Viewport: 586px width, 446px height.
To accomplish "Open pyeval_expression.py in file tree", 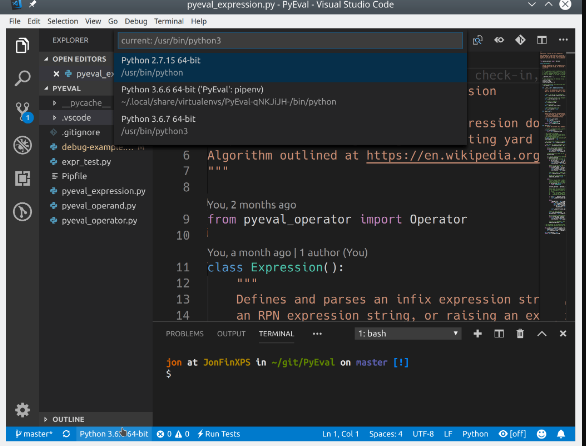I will point(103,191).
